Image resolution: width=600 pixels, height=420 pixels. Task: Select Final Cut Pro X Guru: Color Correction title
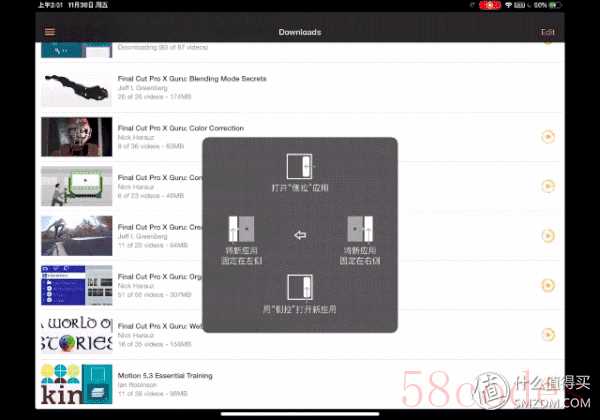181,128
